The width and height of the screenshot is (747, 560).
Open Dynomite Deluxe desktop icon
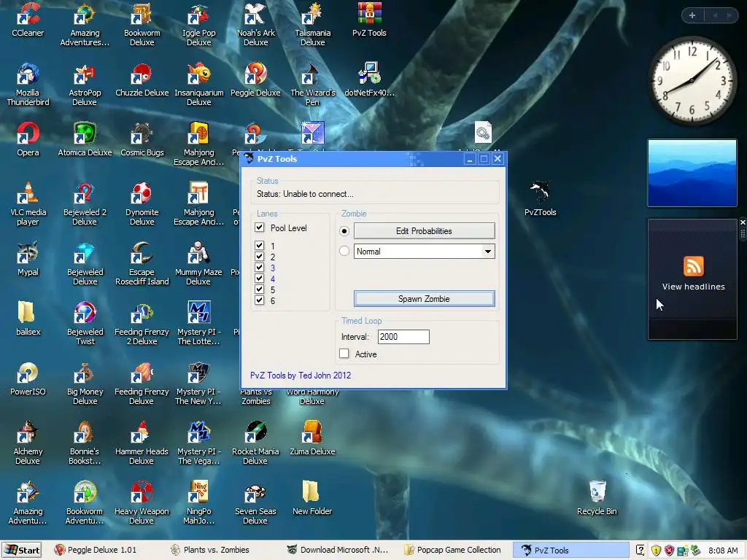click(142, 203)
